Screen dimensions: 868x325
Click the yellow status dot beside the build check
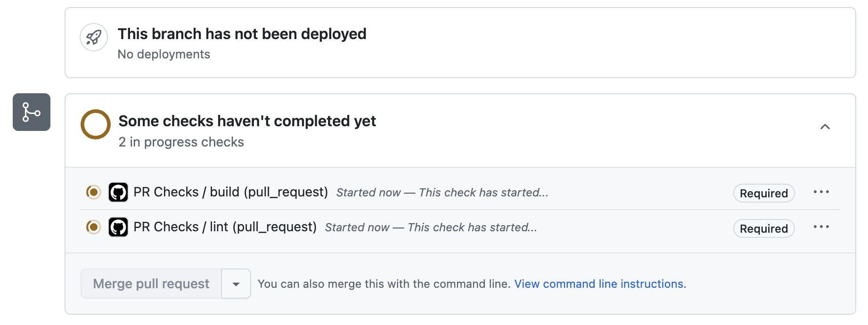click(x=93, y=192)
